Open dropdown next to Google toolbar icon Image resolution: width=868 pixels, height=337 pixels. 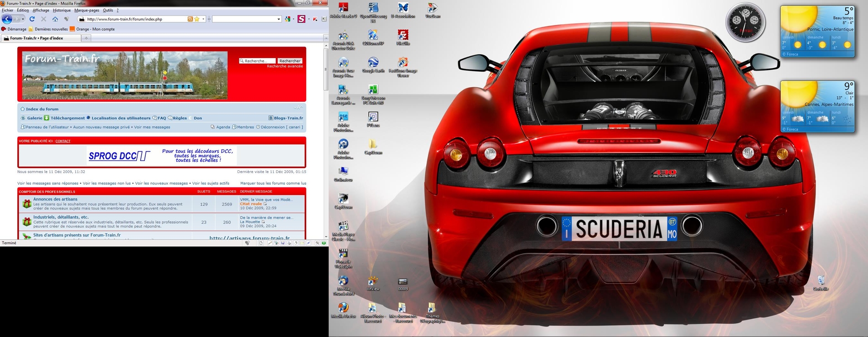coord(293,19)
